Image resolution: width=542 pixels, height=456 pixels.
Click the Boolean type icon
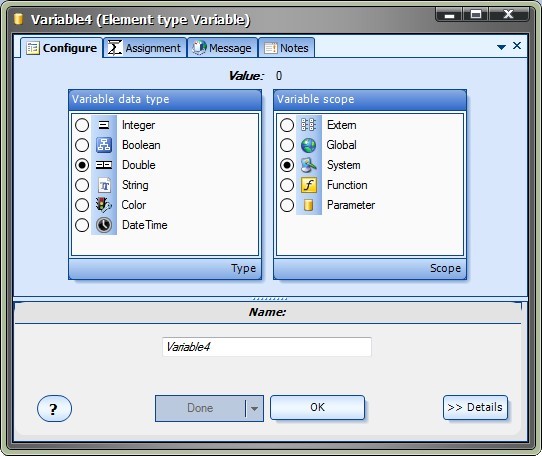pos(104,145)
